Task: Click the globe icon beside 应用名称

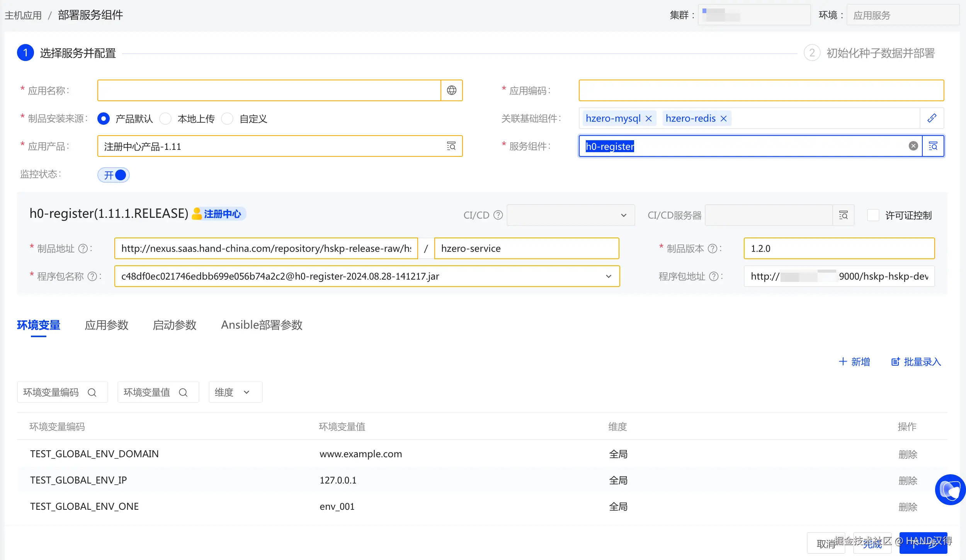Action: point(451,90)
